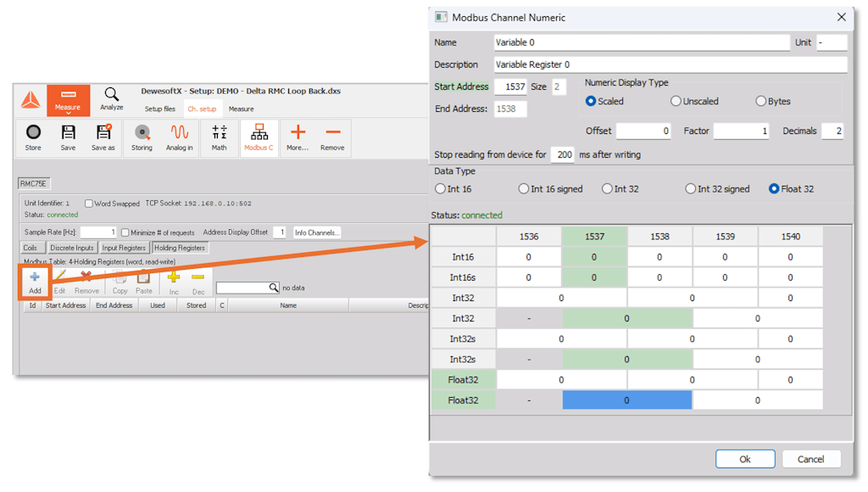Click the Dewesoft logo icon
Viewport: 868px width, 492px height.
pyautogui.click(x=31, y=100)
